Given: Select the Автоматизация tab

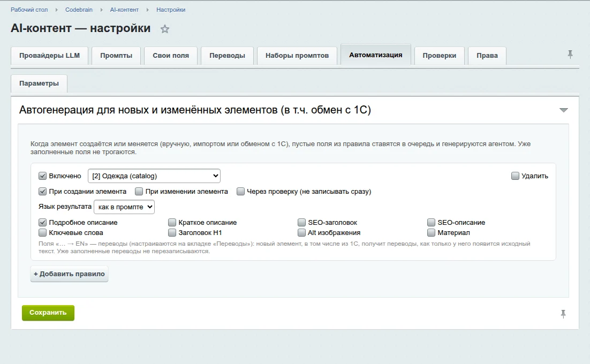Looking at the screenshot, I should coord(375,55).
